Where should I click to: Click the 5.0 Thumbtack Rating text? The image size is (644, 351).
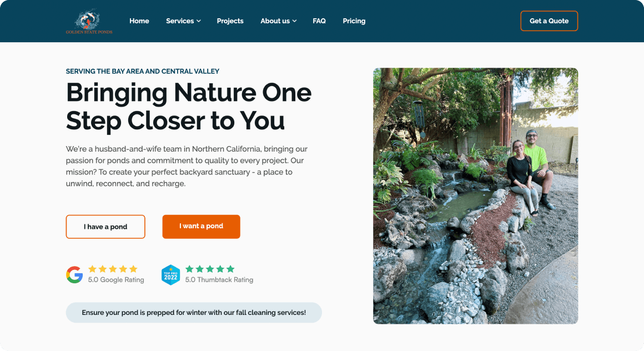pyautogui.click(x=219, y=280)
